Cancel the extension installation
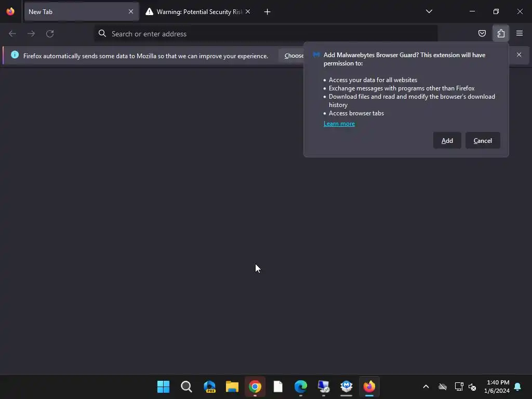The image size is (532, 399). coord(483,140)
